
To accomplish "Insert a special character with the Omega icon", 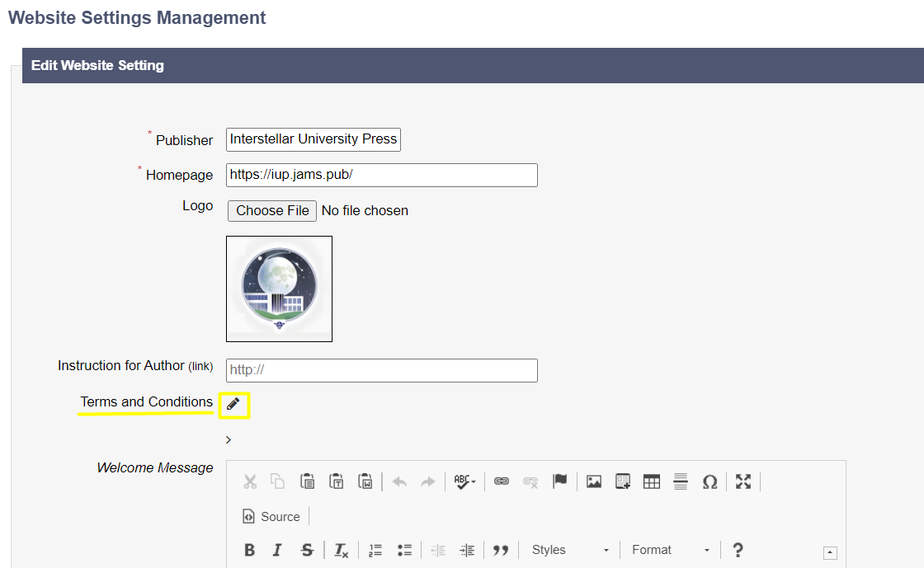I will pos(709,482).
